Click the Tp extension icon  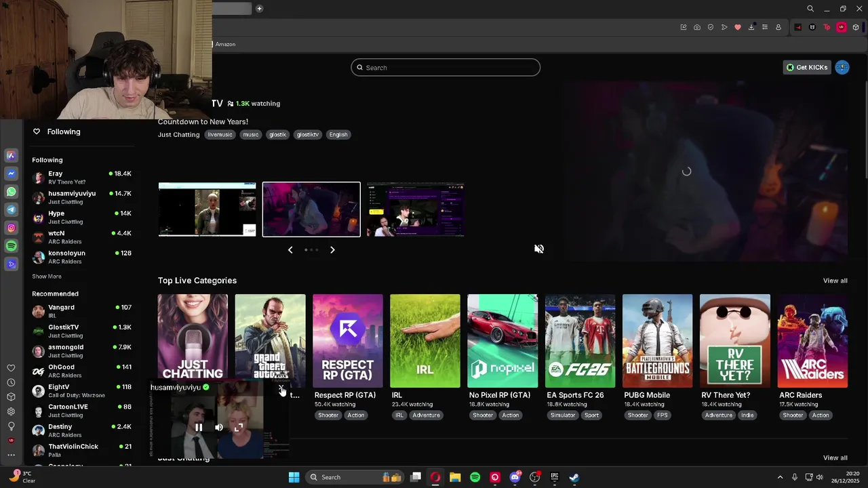(x=827, y=27)
